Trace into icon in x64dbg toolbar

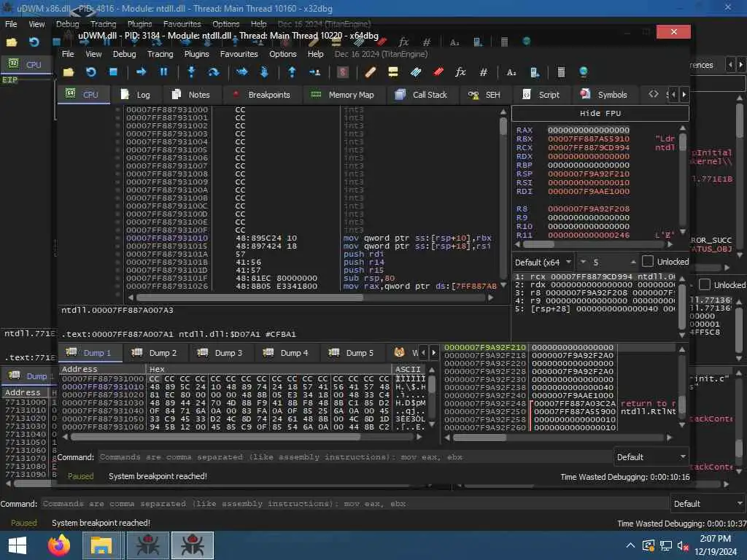pyautogui.click(x=242, y=72)
